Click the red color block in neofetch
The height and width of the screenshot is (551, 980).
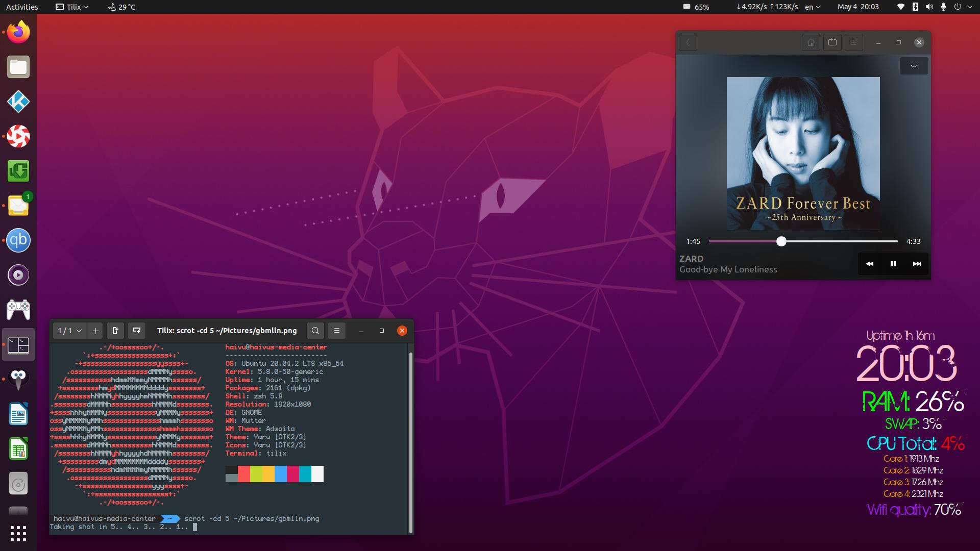pyautogui.click(x=244, y=474)
